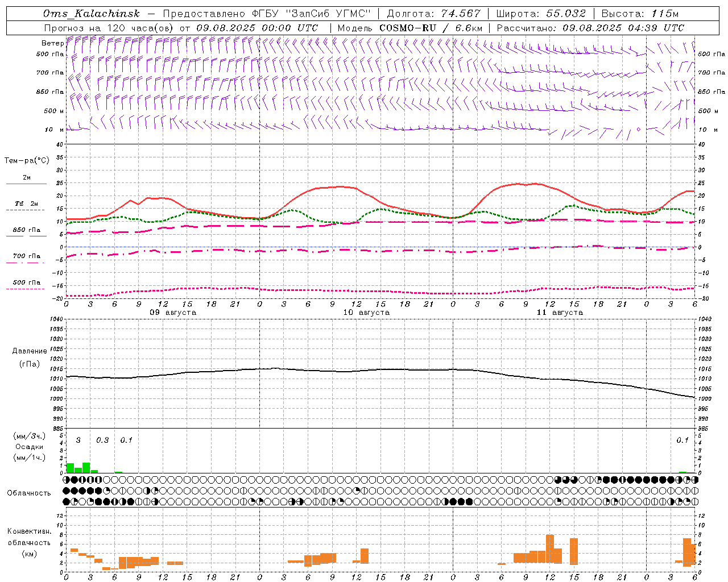728x582 pixels.
Task: Click the 'Осадки' precipitation label
Action: click(x=30, y=447)
